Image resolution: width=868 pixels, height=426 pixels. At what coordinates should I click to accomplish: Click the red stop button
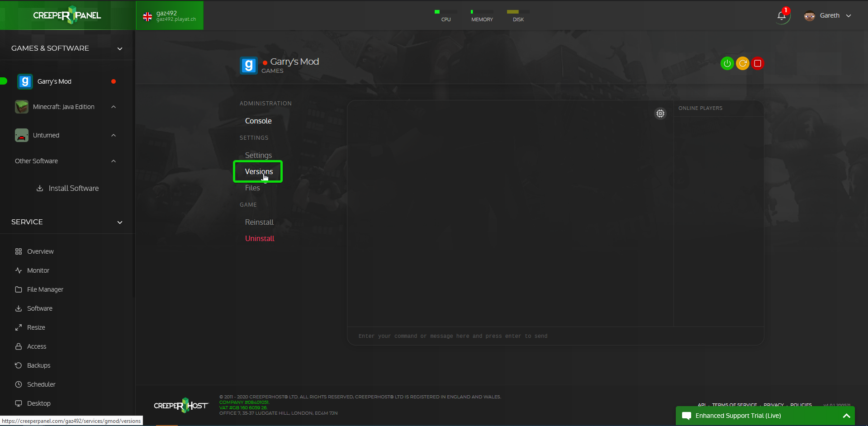click(x=758, y=63)
